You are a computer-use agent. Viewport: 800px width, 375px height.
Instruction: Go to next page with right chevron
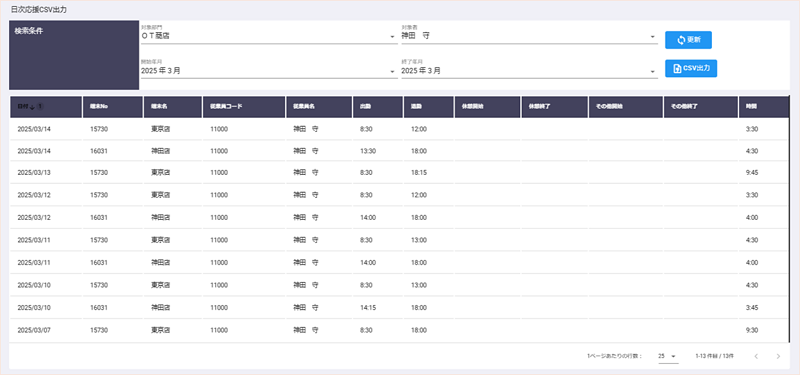[x=778, y=356]
